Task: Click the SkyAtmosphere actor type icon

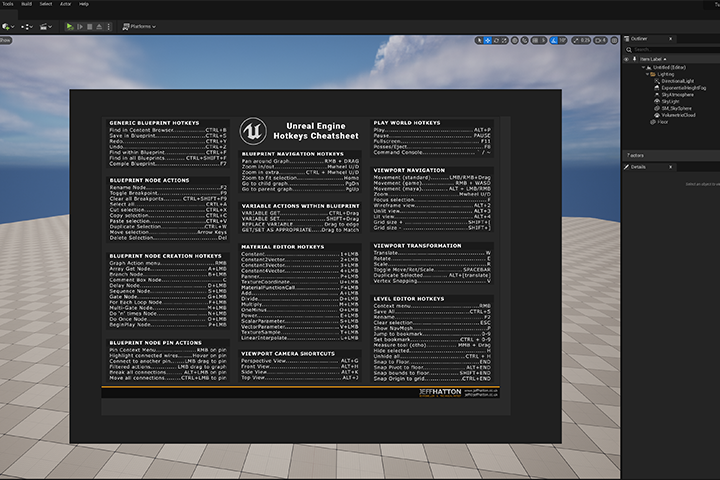Action: 657,95
